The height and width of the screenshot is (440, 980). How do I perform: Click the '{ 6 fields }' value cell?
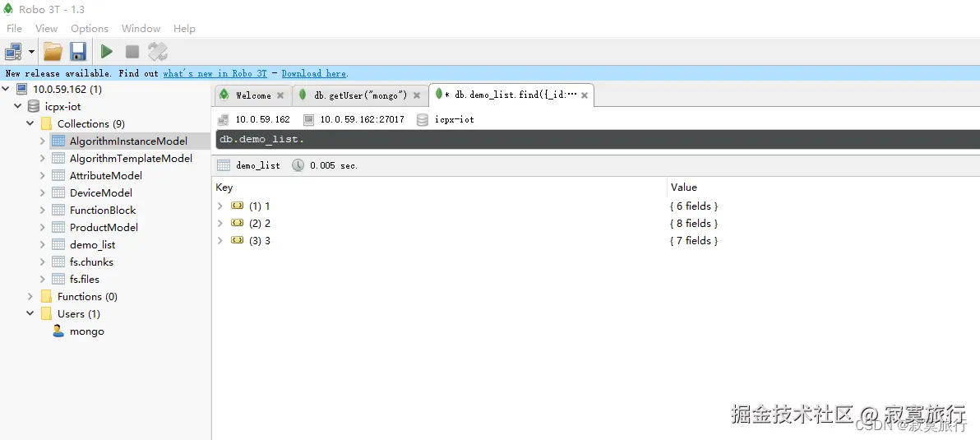(x=693, y=206)
